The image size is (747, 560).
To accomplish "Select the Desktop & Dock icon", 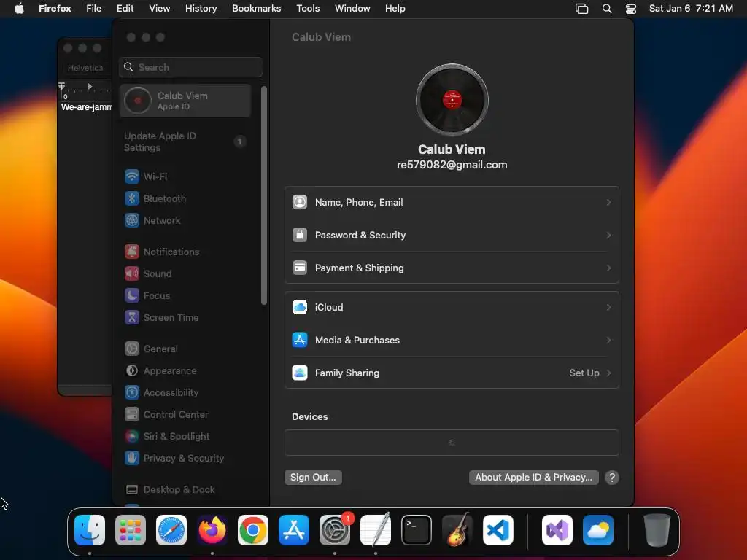I will pos(132,490).
